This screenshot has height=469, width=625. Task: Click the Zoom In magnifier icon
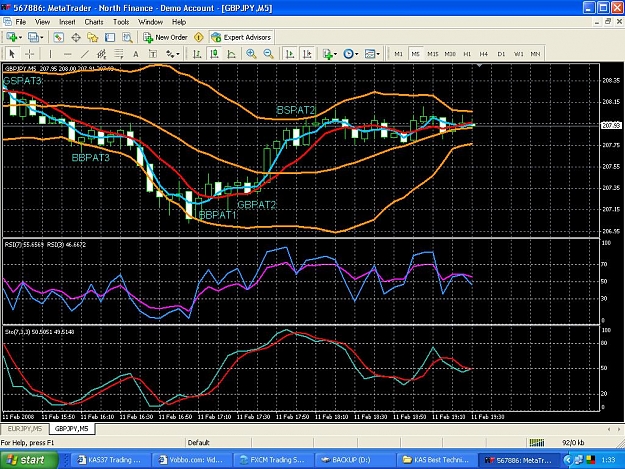click(251, 54)
